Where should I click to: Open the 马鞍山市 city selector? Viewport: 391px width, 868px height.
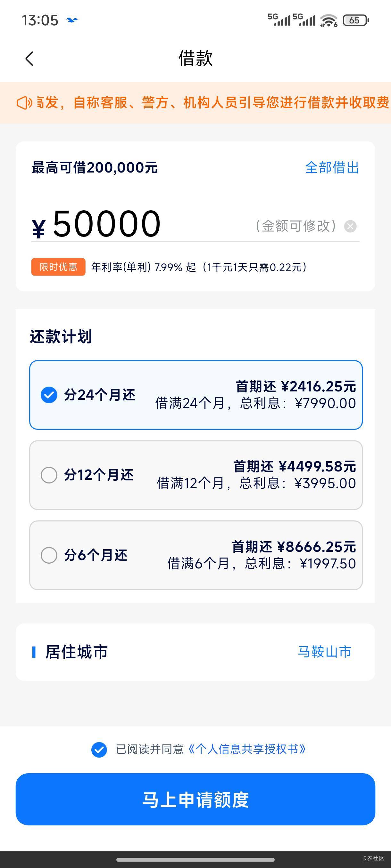coord(325,652)
